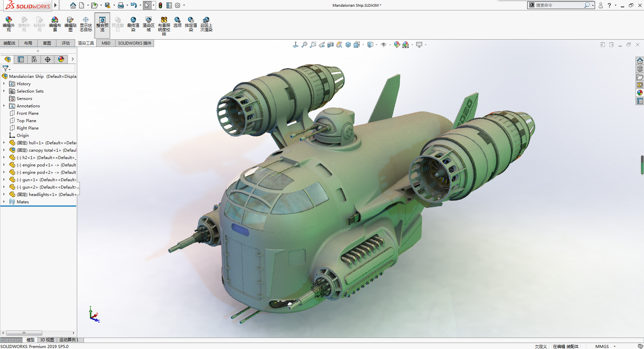Switch to the DimXpertManager tab
Image resolution: width=644 pixels, height=349 pixels.
click(x=48, y=59)
